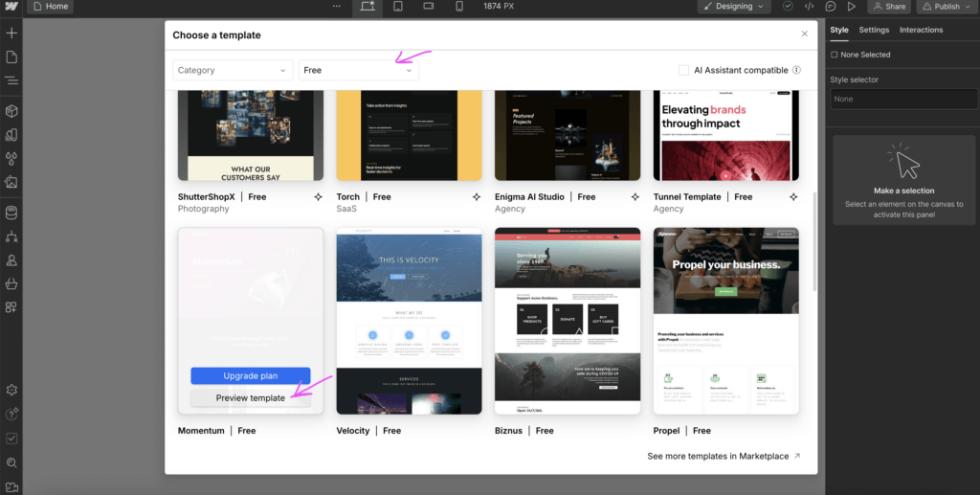Viewport: 980px width, 495px height.
Task: Close the Choose a template dialog
Action: point(804,34)
